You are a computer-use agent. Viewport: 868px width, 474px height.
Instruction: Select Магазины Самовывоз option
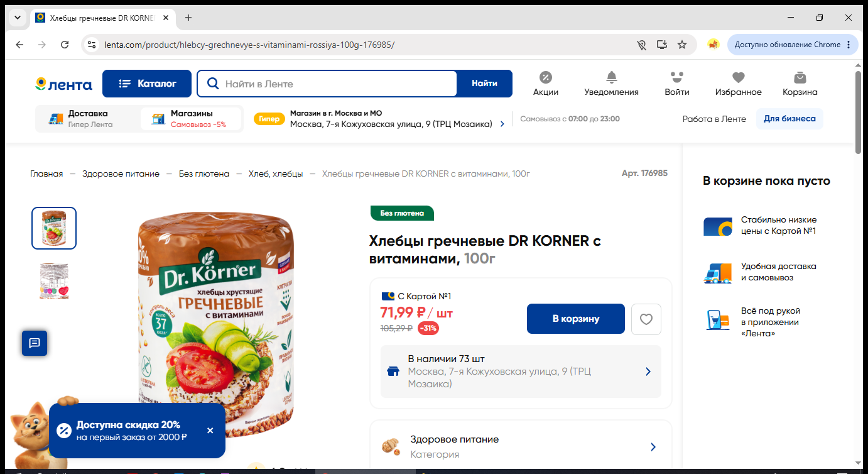coord(191,119)
